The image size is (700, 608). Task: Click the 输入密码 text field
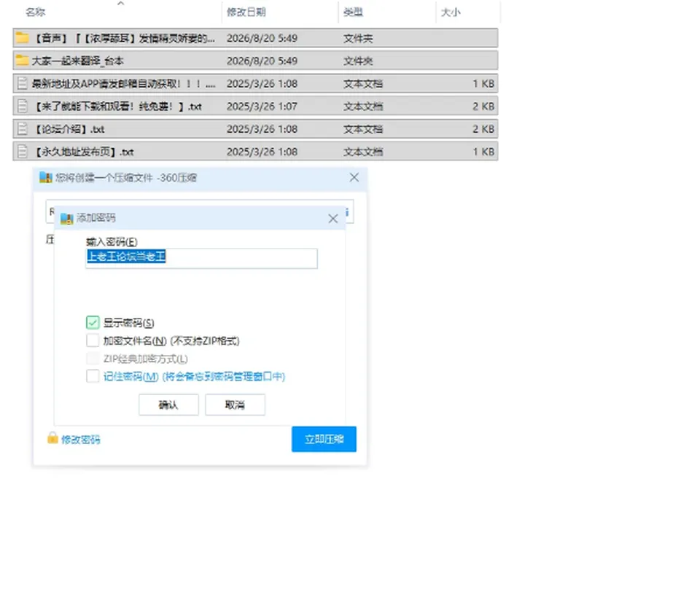[x=201, y=259]
